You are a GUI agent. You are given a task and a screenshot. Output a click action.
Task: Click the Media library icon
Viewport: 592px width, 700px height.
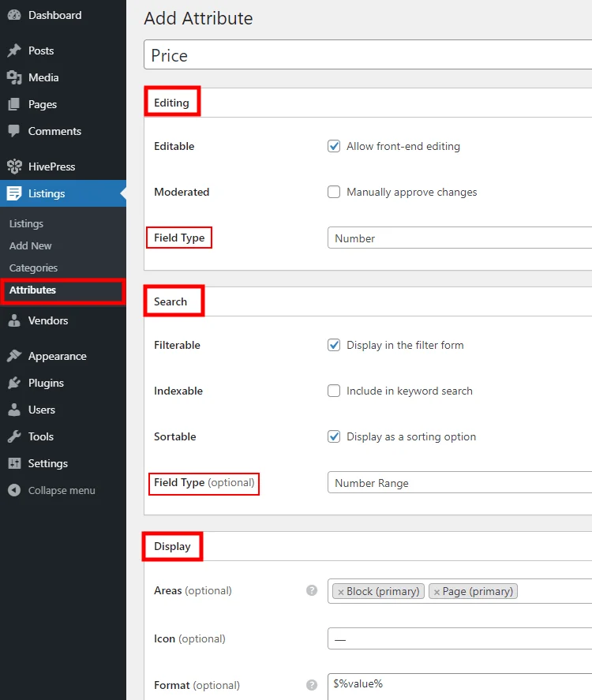pyautogui.click(x=14, y=77)
